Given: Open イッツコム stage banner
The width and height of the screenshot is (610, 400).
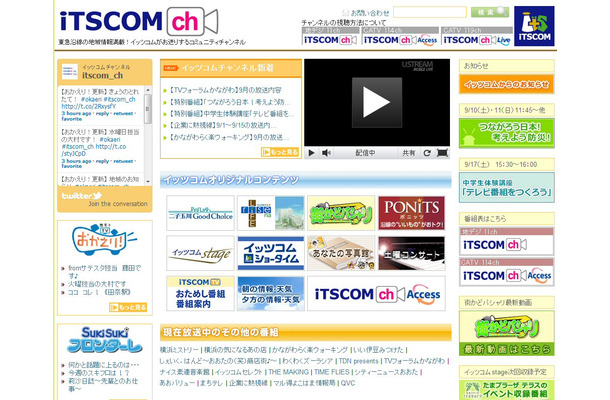Looking at the screenshot, I should (x=200, y=253).
